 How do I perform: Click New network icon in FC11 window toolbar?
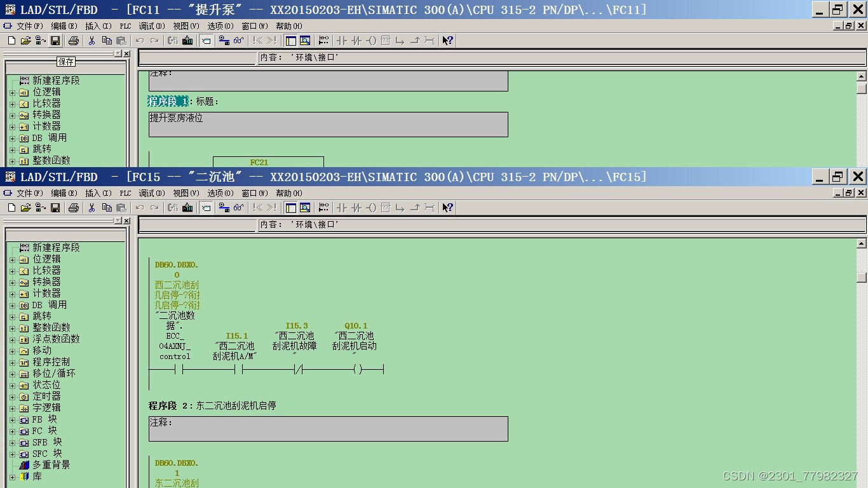[x=324, y=41]
